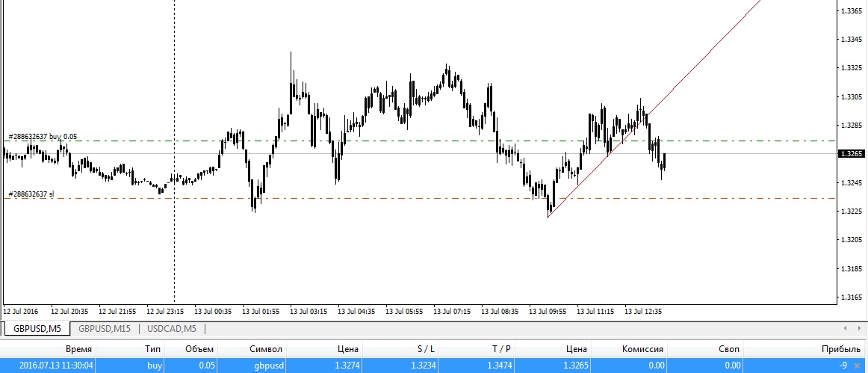This screenshot has height=373, width=868.
Task: Close the gbpusd buy order with X
Action: [x=858, y=366]
